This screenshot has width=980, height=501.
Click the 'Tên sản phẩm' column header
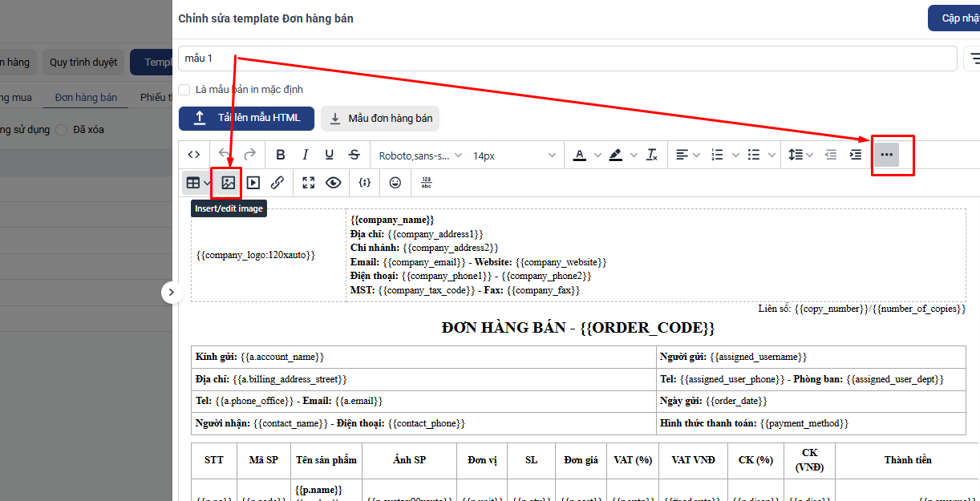pos(326,460)
